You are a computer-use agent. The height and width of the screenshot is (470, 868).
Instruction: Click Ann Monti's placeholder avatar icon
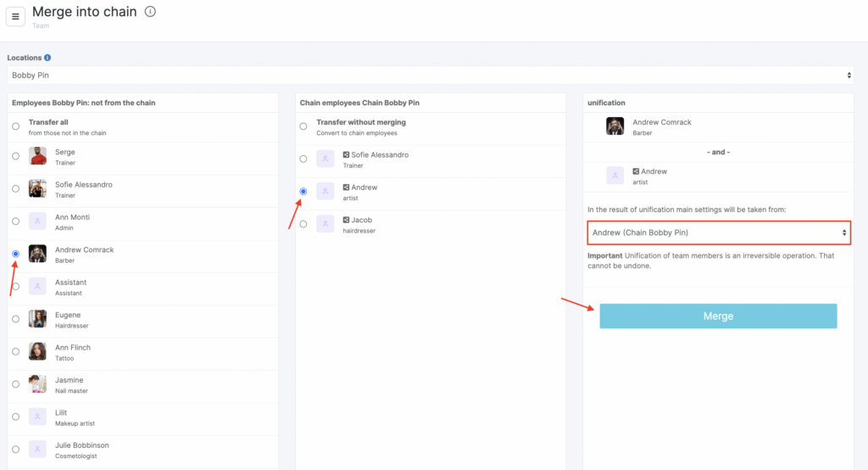tap(37, 221)
